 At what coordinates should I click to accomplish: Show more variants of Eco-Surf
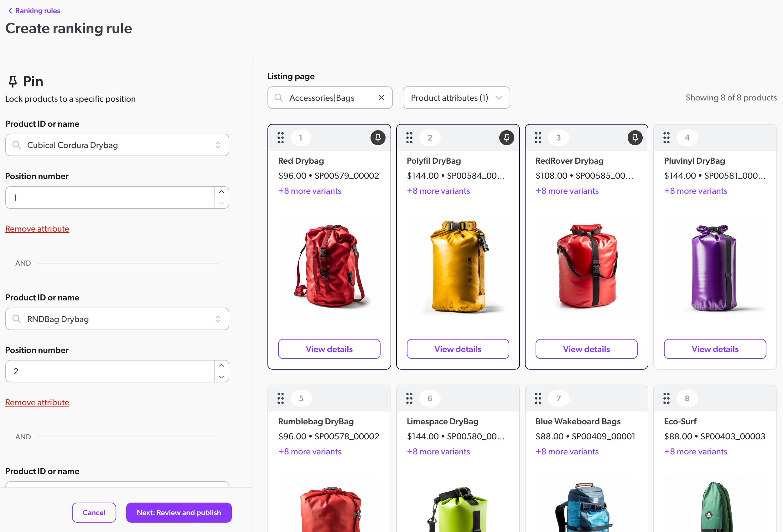point(695,451)
